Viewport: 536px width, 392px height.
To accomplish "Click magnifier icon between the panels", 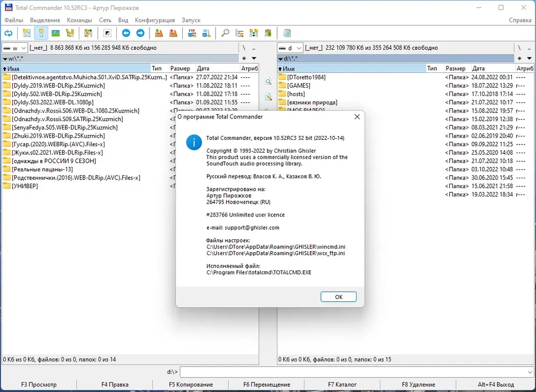I will [269, 81].
